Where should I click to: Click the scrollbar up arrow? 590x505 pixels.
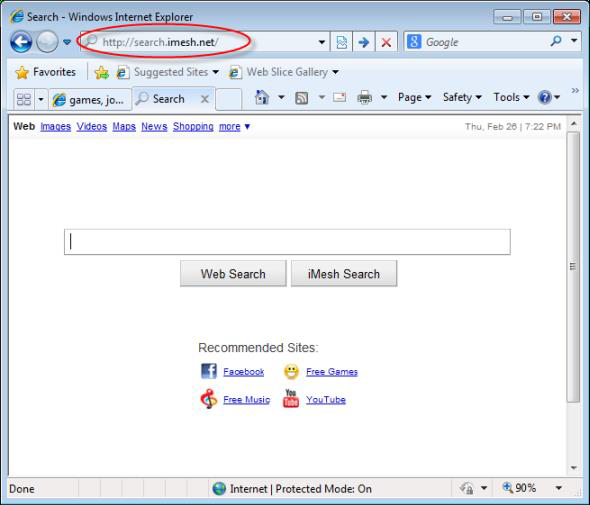(573, 123)
